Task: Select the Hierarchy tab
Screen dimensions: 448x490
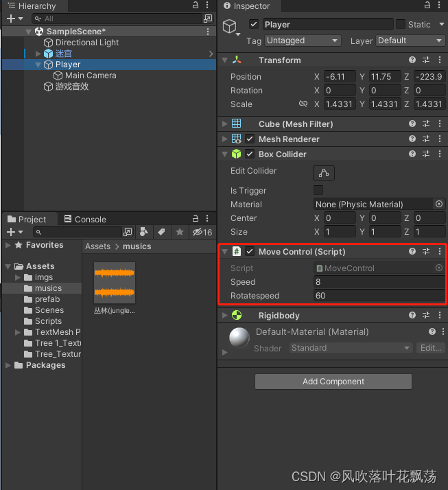Action: point(32,5)
